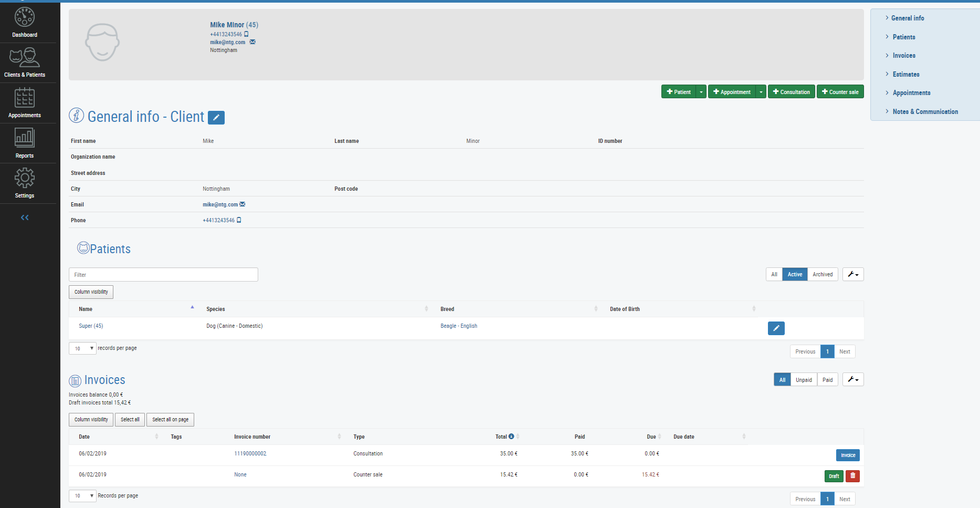Collapse the left sidebar with the double-arrow icon
Screen dimensions: 980x508
(24, 217)
